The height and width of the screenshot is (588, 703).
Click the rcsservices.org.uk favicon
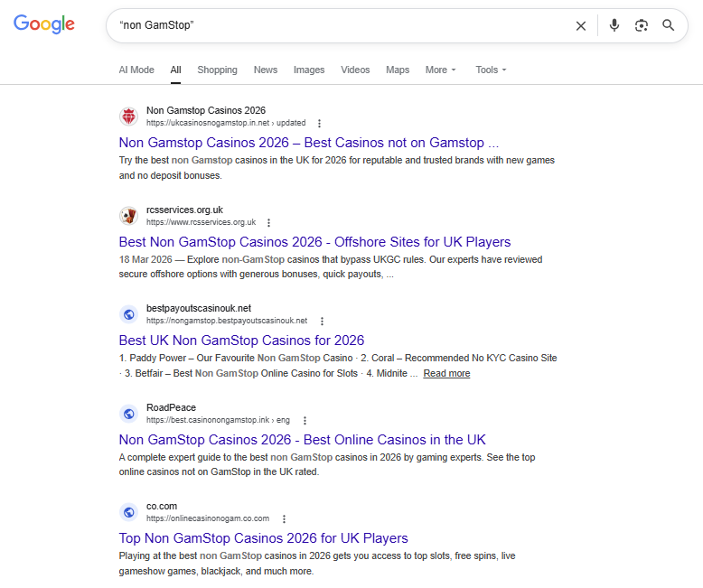pos(128,216)
